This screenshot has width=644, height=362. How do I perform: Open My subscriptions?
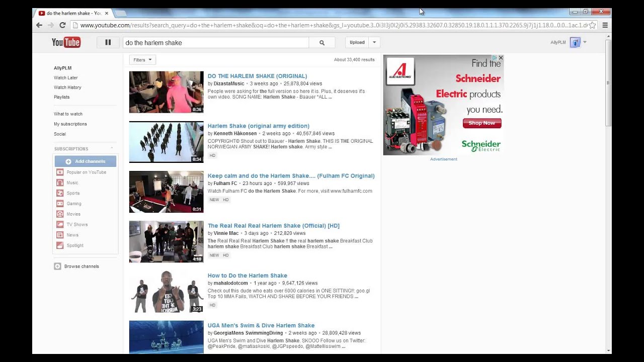pyautogui.click(x=70, y=124)
